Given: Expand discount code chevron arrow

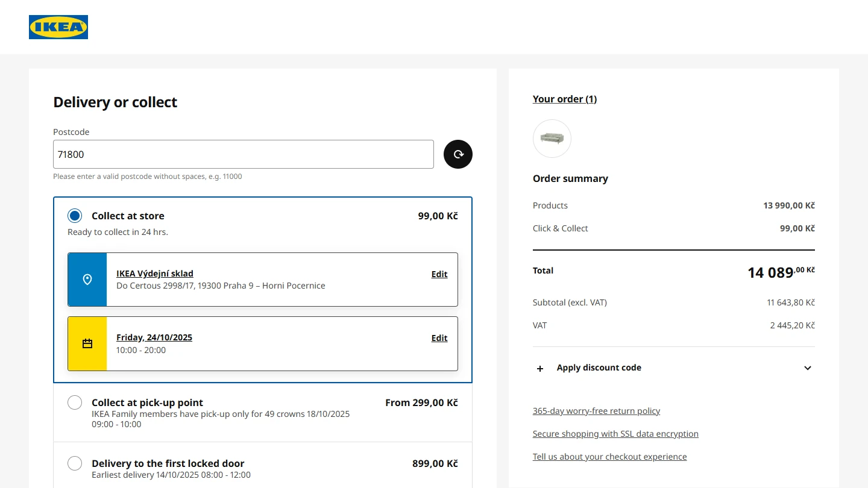Looking at the screenshot, I should (808, 368).
